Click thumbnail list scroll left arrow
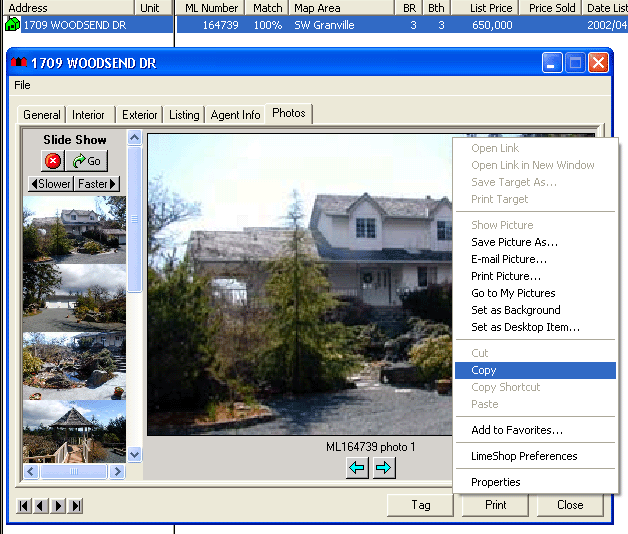 [31, 472]
